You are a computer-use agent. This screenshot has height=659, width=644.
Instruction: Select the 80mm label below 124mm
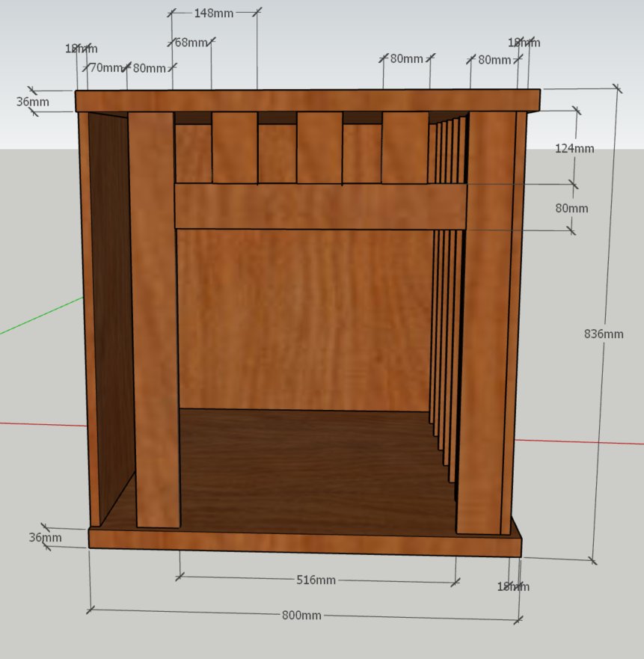point(572,208)
